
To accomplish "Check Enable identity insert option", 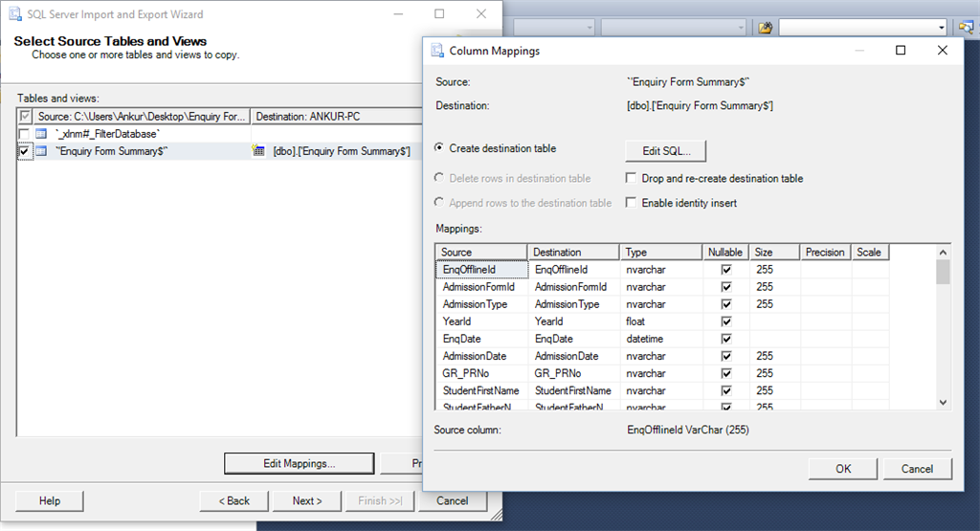I will [x=632, y=203].
